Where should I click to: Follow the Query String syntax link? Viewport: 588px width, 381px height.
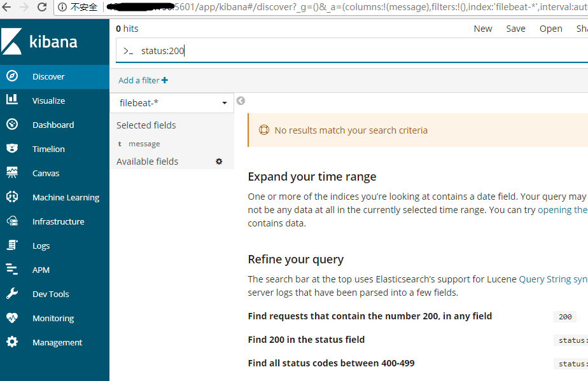click(553, 279)
